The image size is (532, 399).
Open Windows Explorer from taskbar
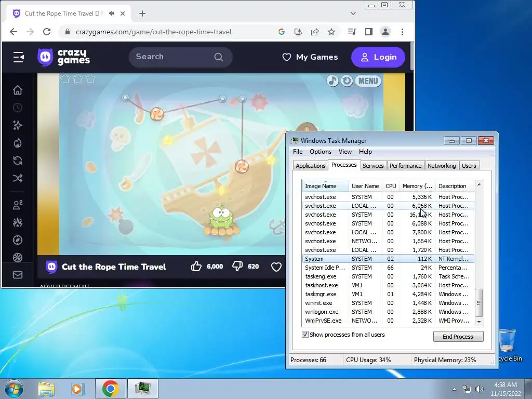(x=46, y=389)
